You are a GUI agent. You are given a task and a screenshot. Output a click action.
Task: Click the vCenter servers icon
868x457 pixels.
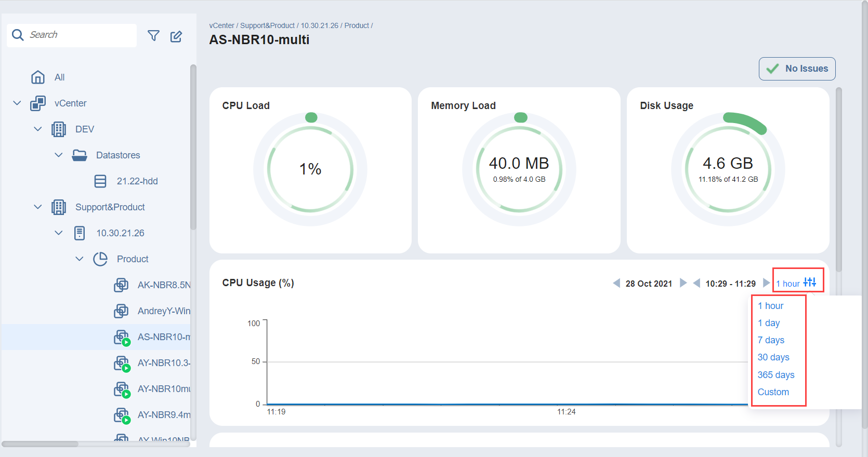point(38,103)
